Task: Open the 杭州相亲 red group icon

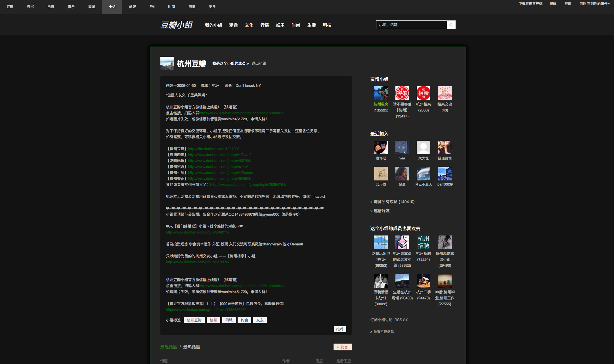Action: coord(424,93)
